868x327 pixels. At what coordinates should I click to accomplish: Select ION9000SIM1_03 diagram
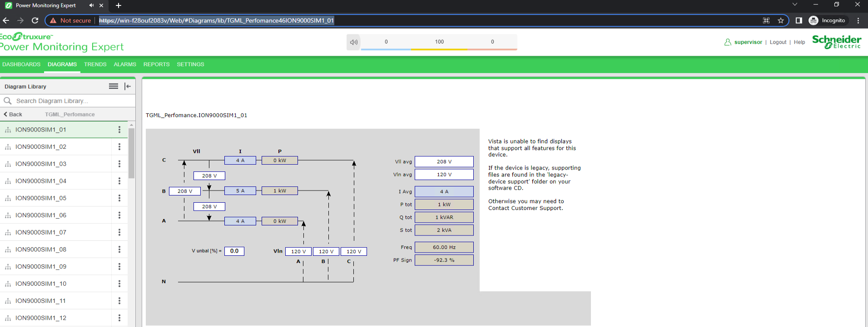click(x=41, y=164)
